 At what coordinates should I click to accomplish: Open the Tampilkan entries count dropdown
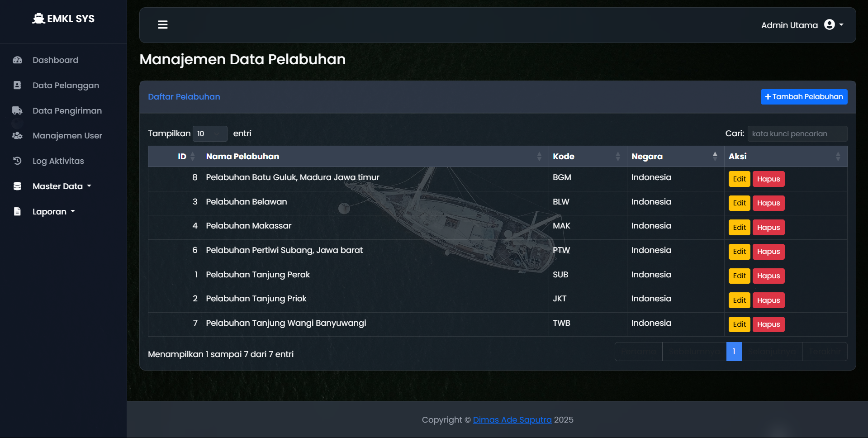[210, 134]
